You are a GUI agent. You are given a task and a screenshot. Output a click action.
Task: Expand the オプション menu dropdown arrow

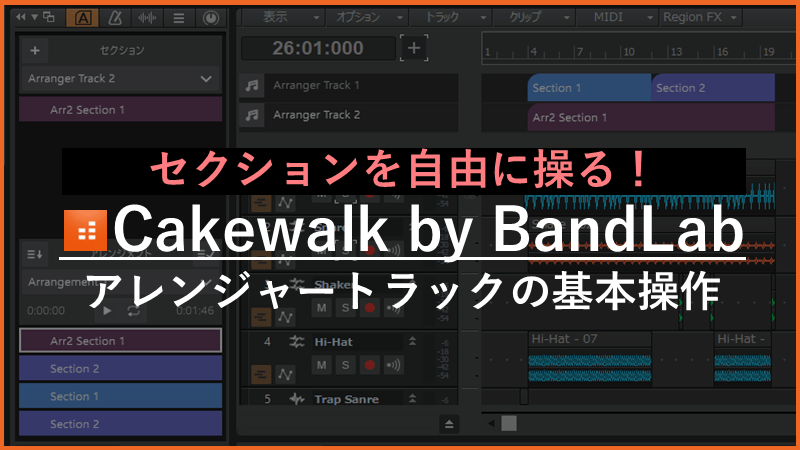point(399,18)
